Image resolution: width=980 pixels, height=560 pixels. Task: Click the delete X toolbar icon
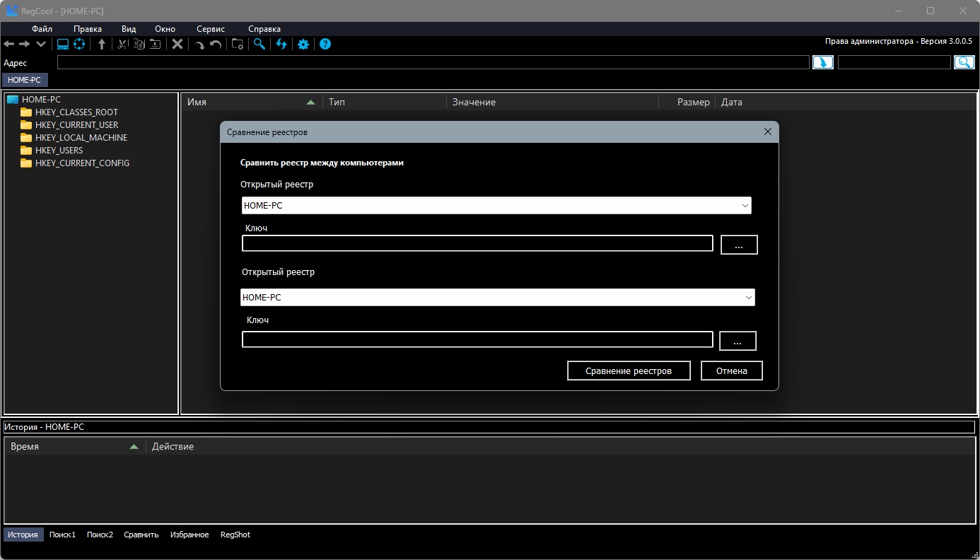point(177,44)
